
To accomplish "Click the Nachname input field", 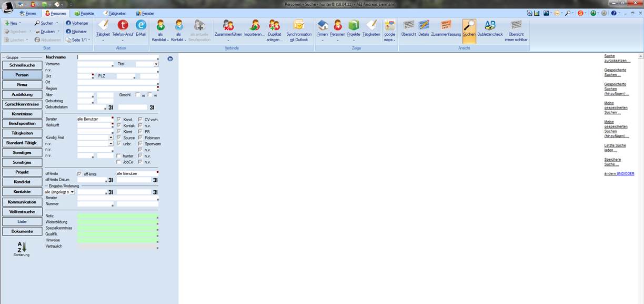I will [117, 57].
